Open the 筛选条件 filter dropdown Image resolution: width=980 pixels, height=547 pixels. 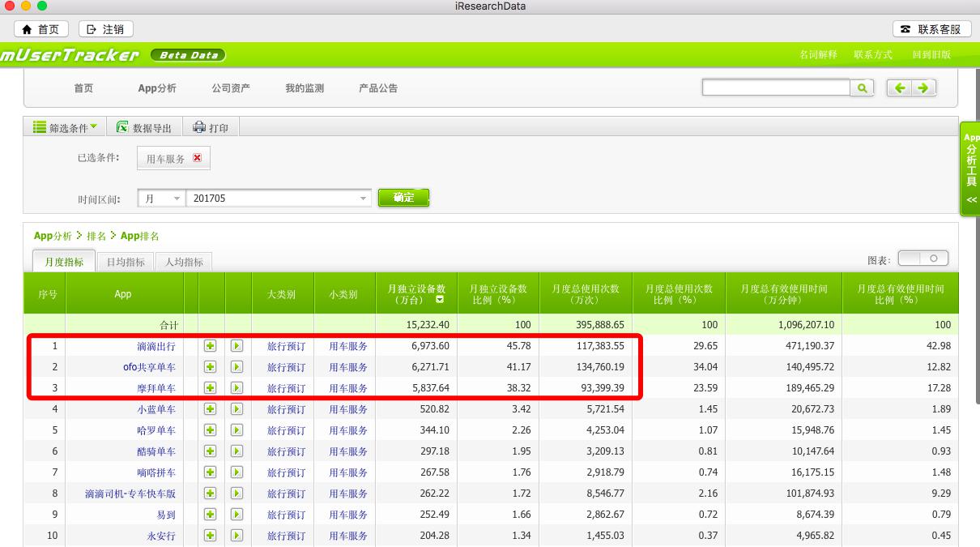[65, 127]
